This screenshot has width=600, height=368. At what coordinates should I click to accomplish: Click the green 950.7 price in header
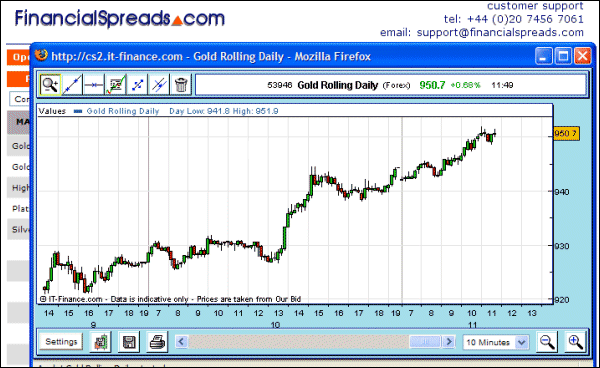pos(432,85)
